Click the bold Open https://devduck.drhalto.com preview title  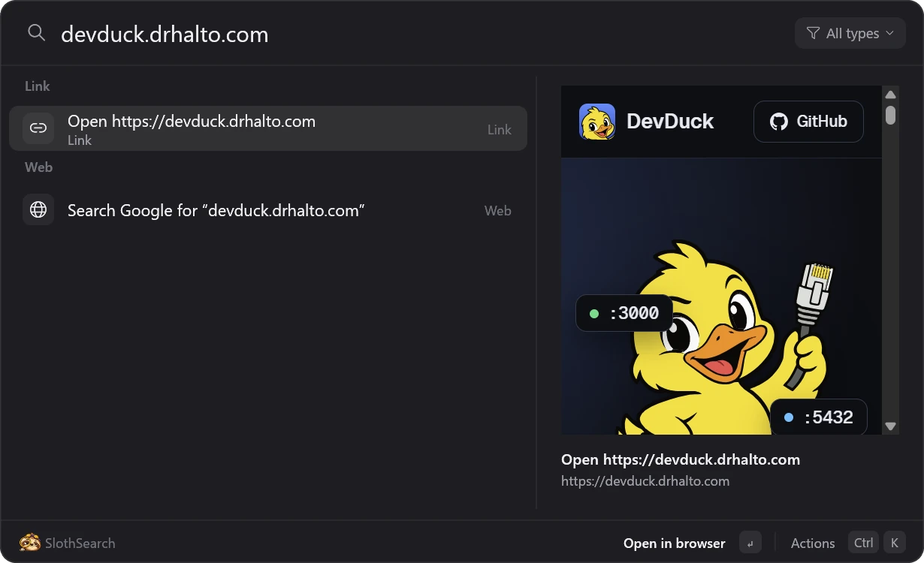pos(681,459)
